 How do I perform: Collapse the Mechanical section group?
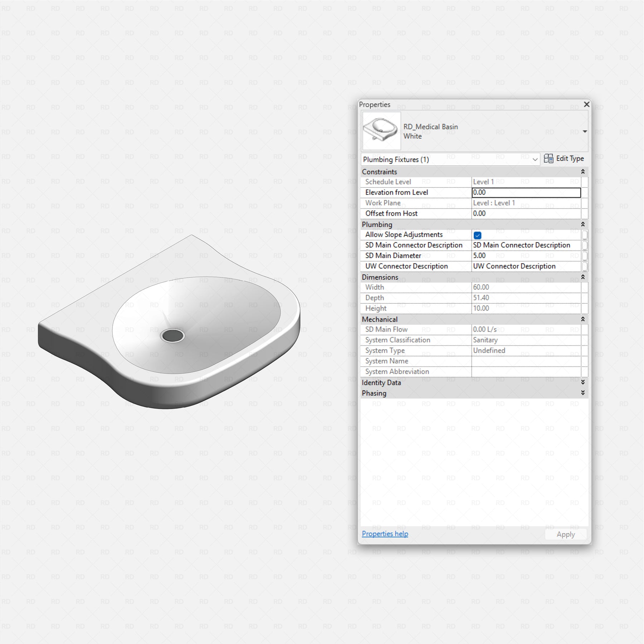(582, 319)
